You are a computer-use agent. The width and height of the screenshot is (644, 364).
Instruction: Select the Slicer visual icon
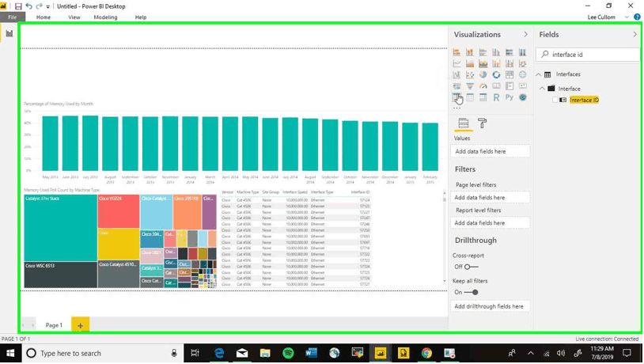[456, 97]
